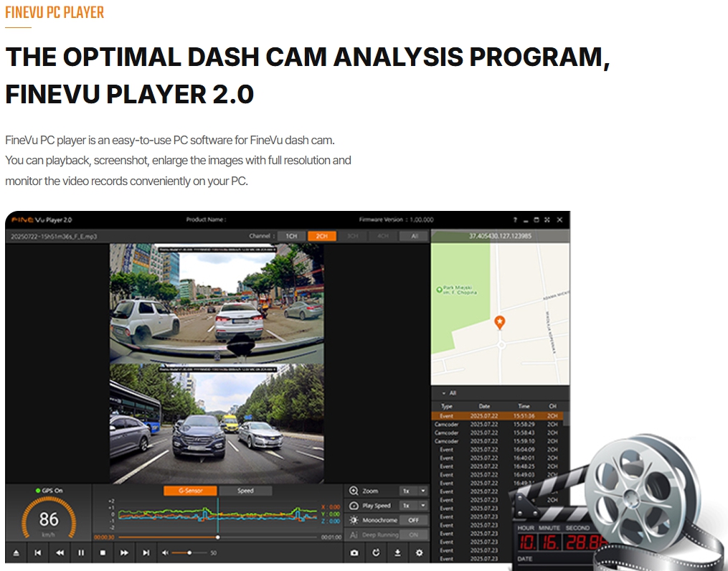Click the video timeline progress handle
728x571 pixels.
pyautogui.click(x=218, y=537)
